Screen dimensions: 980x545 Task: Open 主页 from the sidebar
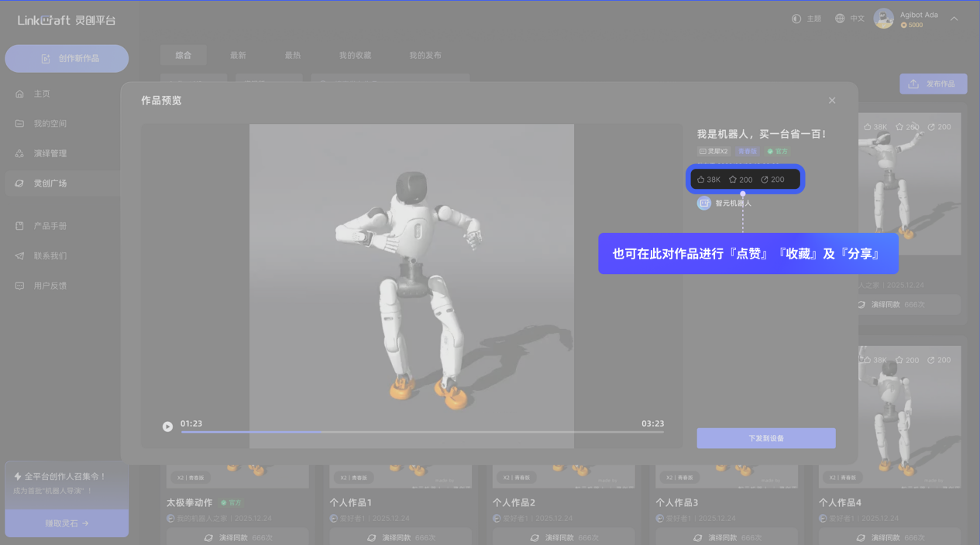(42, 94)
